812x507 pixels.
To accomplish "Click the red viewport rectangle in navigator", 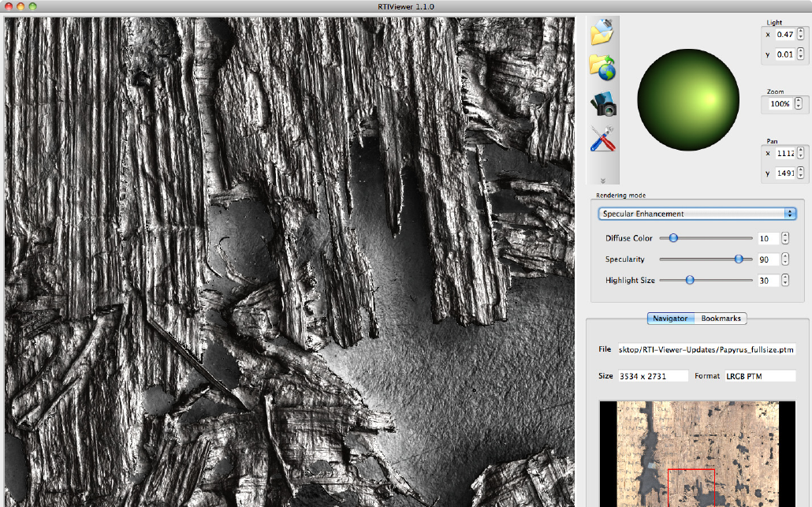I will (691, 488).
